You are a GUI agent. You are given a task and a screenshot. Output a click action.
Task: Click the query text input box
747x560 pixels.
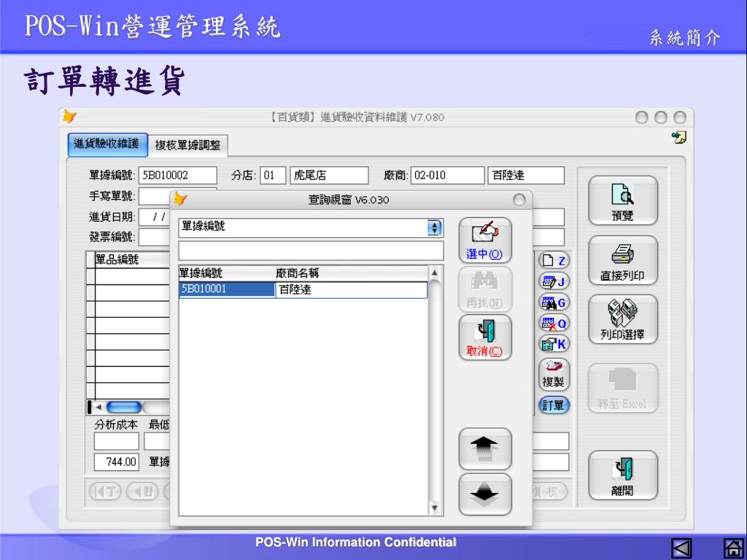pos(311,251)
